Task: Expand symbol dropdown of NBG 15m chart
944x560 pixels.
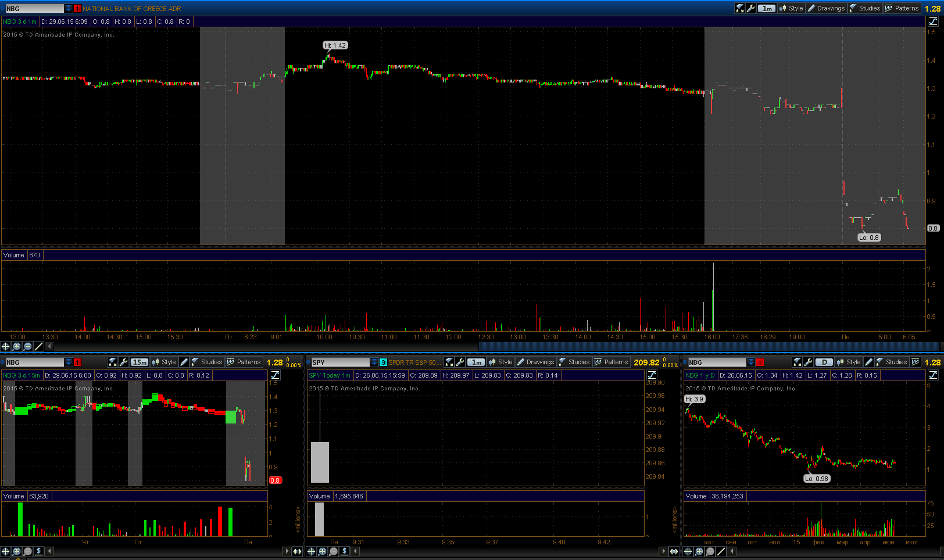Action: pyautogui.click(x=69, y=362)
